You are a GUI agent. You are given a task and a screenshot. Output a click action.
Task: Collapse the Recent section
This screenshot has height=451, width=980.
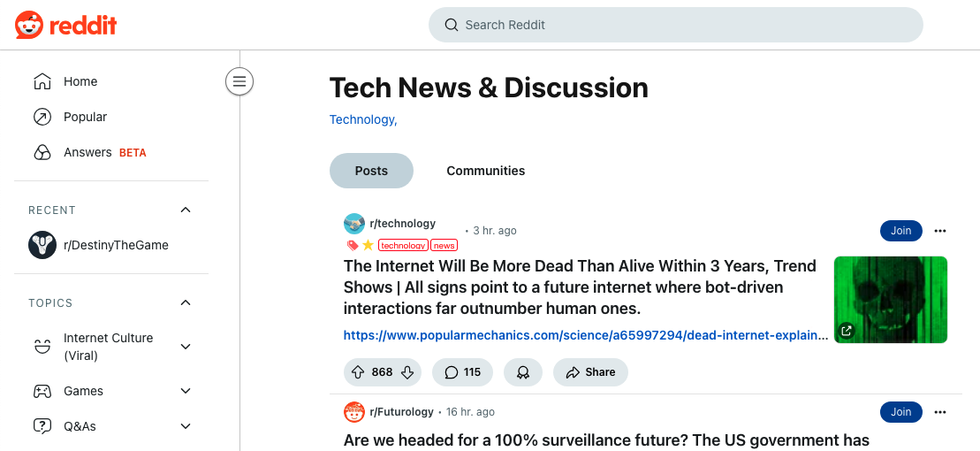point(186,210)
